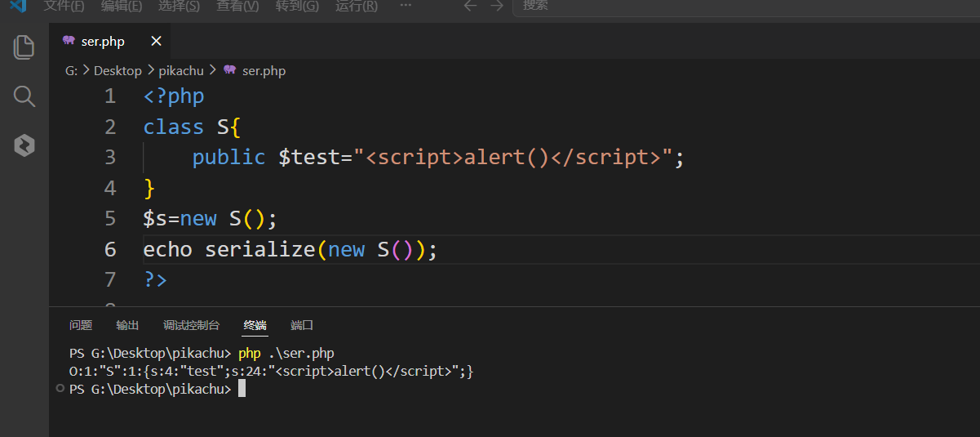Click the serialized O:1:"S" output line
The width and height of the screenshot is (980, 437).
pos(272,372)
